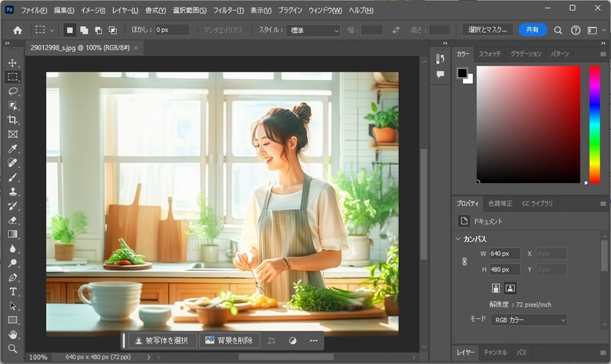Select the Rectangle shape tool
This screenshot has height=364, width=611.
pyautogui.click(x=12, y=320)
